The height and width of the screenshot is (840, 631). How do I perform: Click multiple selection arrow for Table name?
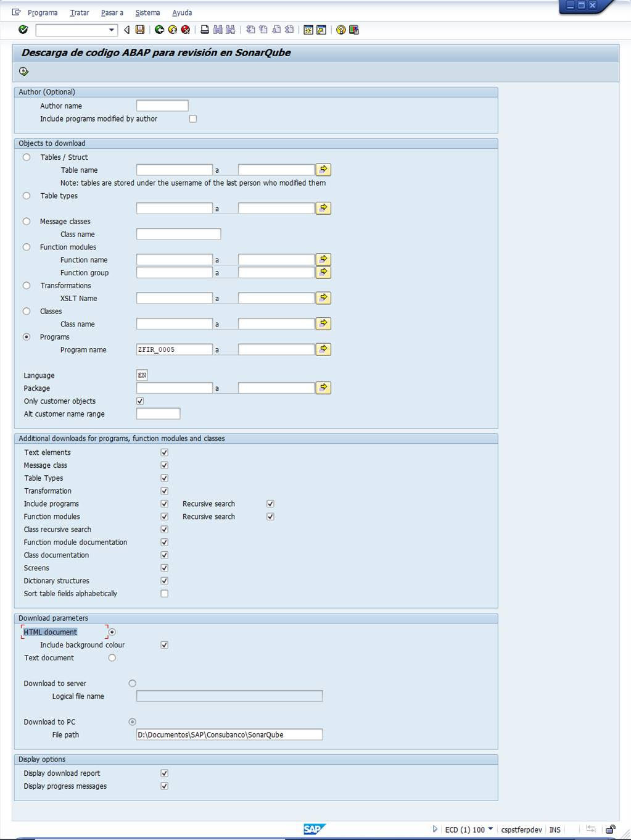[x=323, y=169]
